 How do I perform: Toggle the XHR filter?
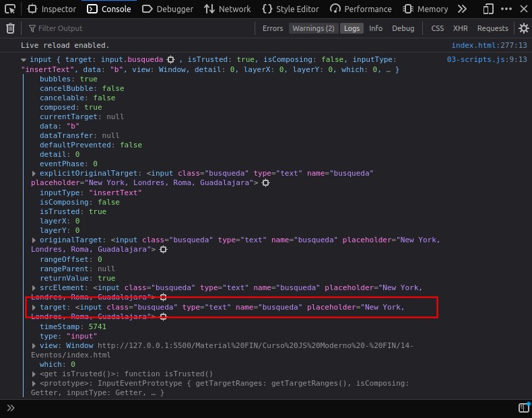pos(460,28)
